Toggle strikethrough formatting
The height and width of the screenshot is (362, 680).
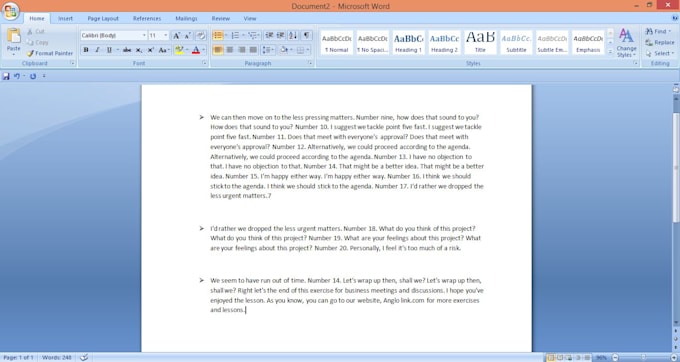coord(127,50)
